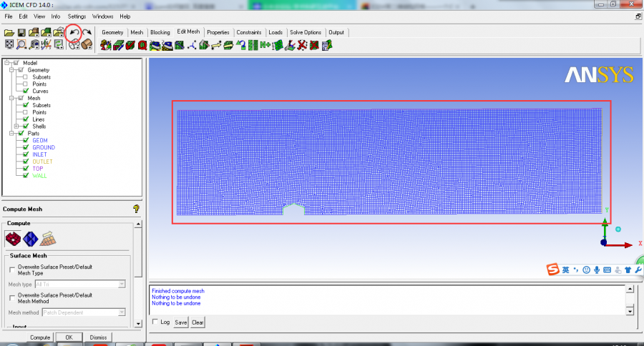Switch to solid shaded display icon
The image size is (644, 346).
pos(87,44)
